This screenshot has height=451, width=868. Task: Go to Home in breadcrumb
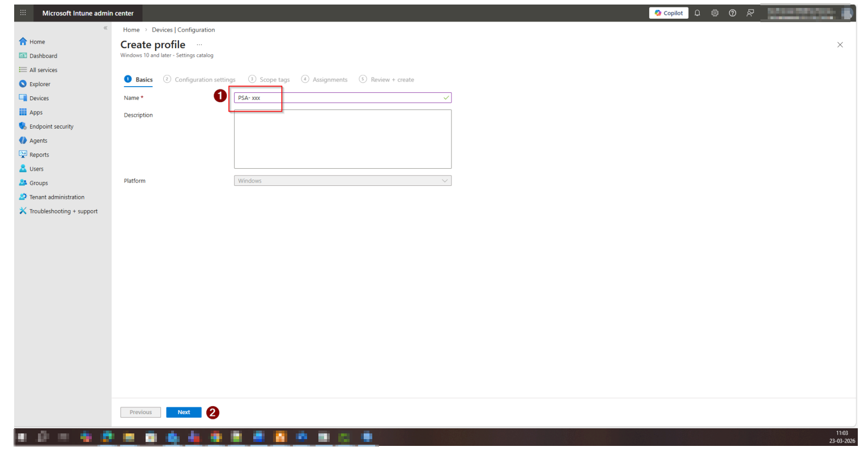point(131,30)
